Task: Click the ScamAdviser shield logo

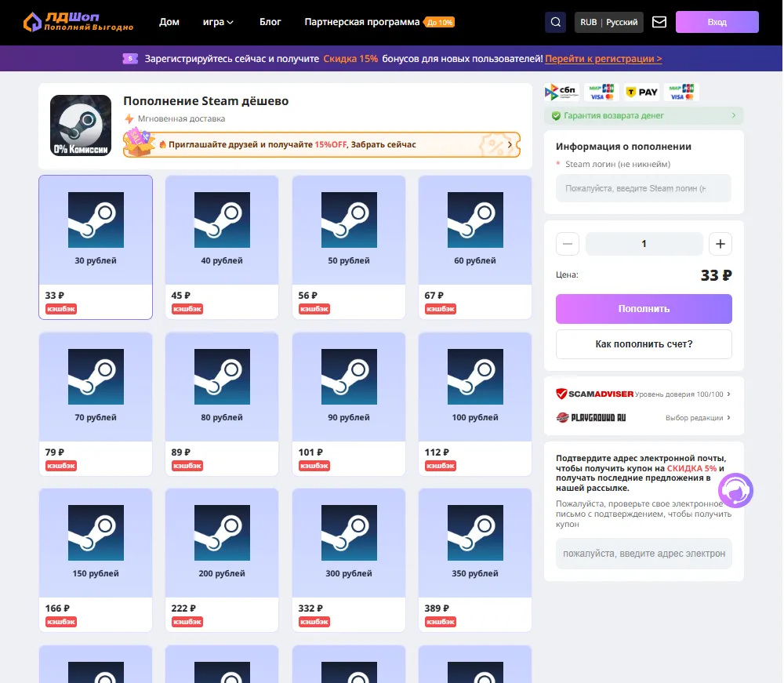Action: 561,394
